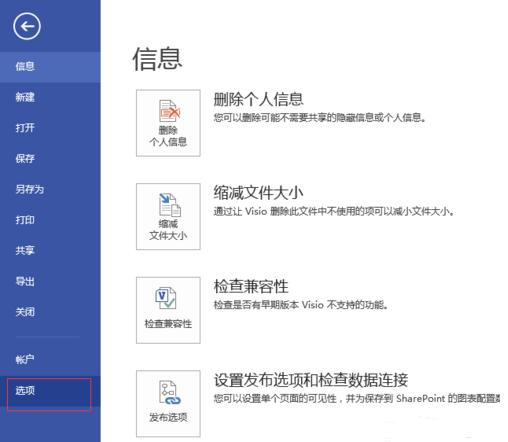Click the 设置发布选项和检查数据连接 heading
508x442 pixels.
tap(311, 380)
